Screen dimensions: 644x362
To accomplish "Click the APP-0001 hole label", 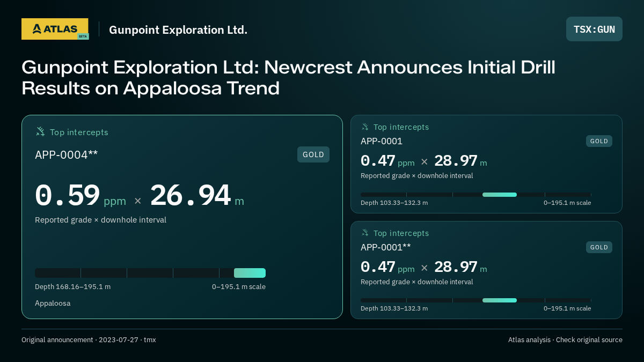I will coord(382,141).
